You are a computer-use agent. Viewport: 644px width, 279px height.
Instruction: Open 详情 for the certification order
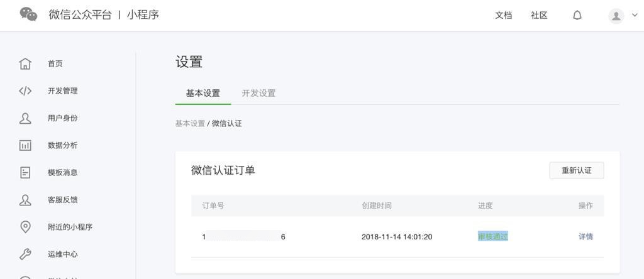pyautogui.click(x=586, y=236)
